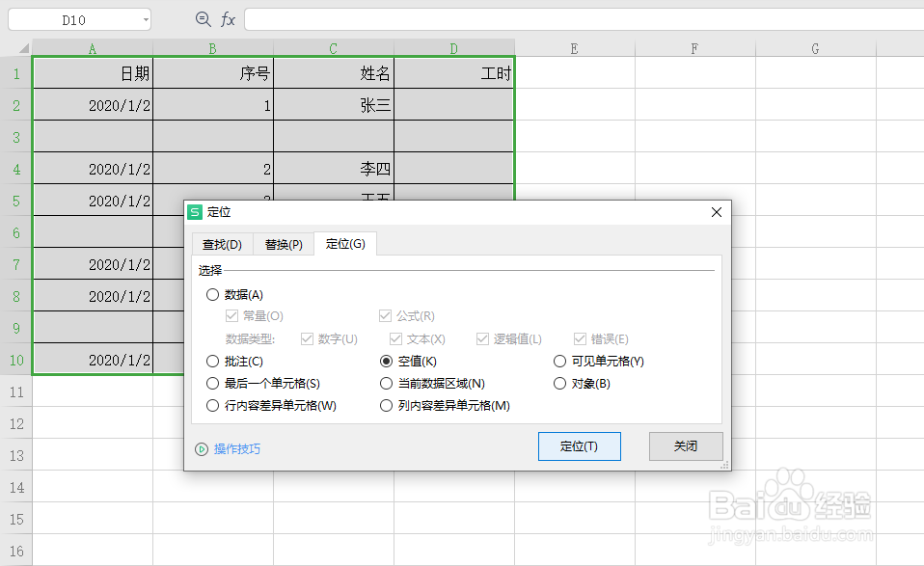Image resolution: width=924 pixels, height=566 pixels.
Task: Switch to the 查找(D) tab
Action: [x=222, y=244]
